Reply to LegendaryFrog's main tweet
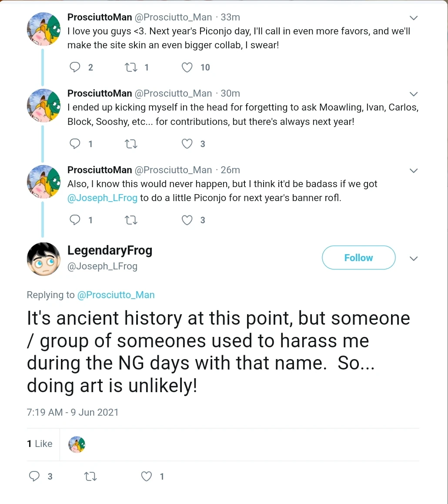 point(34,477)
